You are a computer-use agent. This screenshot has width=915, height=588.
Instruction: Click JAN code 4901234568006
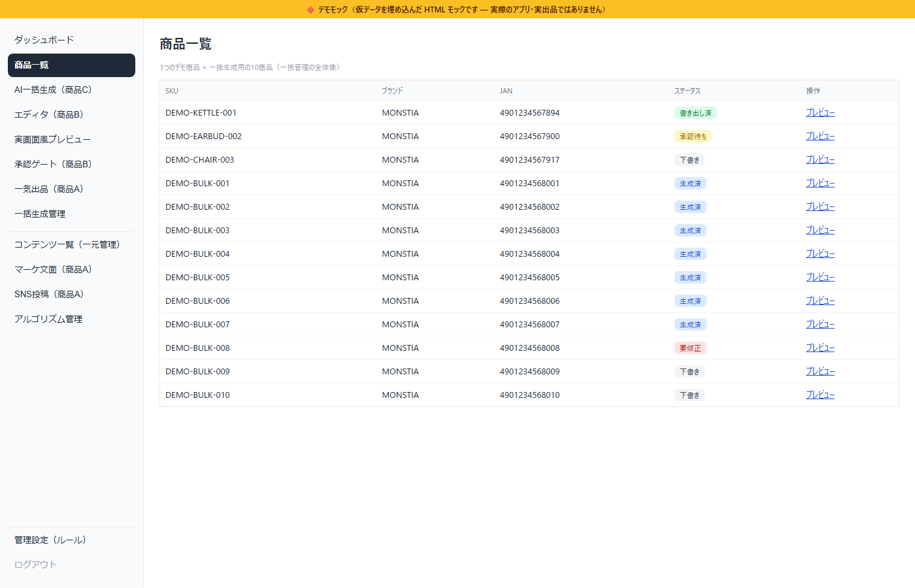(529, 301)
